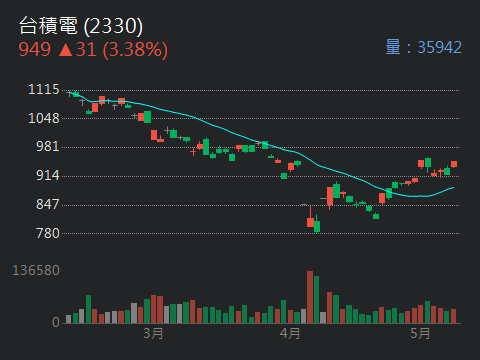Click the 台積電 (2330) stock title
This screenshot has width=480, height=360.
click(x=81, y=26)
